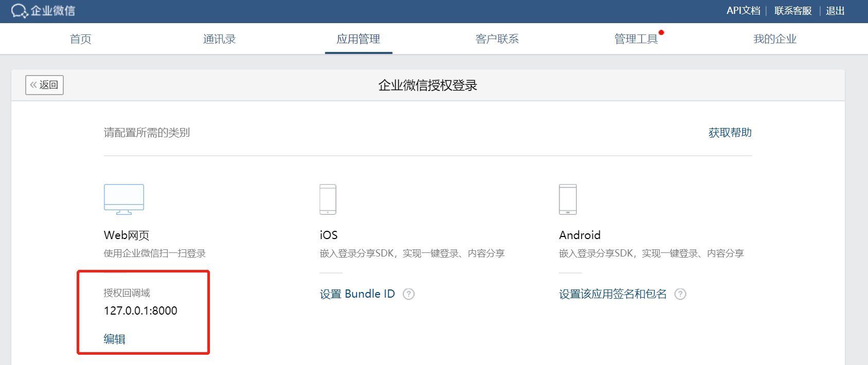The height and width of the screenshot is (365, 868).
Task: Open the 我的企业 tab
Action: click(775, 39)
